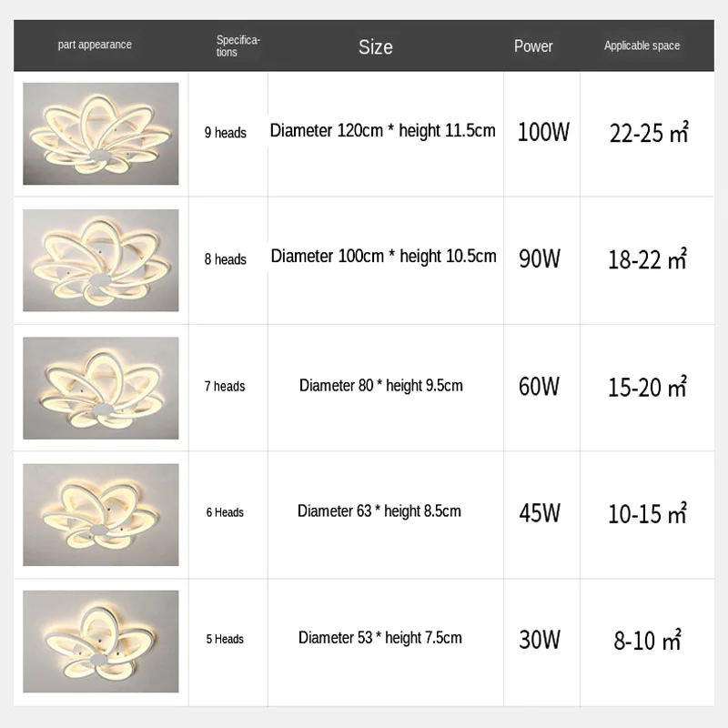Click the 45W power value
Screen dimensions: 728x728
click(540, 512)
